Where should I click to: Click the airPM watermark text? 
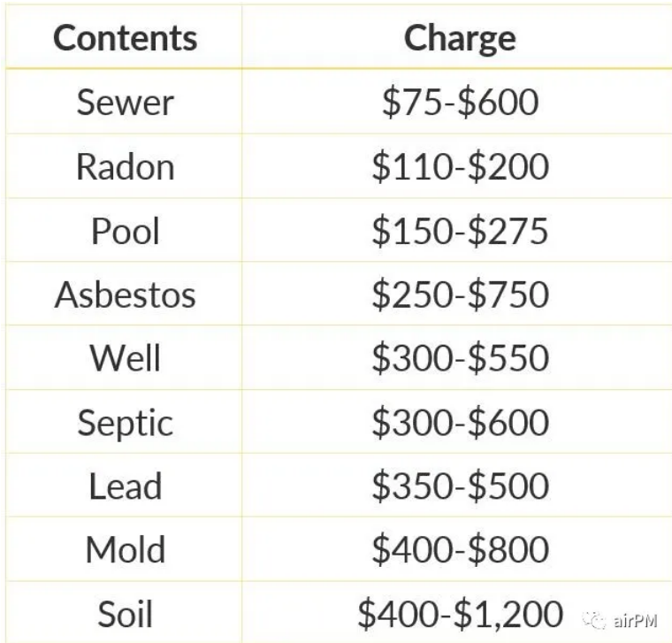(x=635, y=620)
